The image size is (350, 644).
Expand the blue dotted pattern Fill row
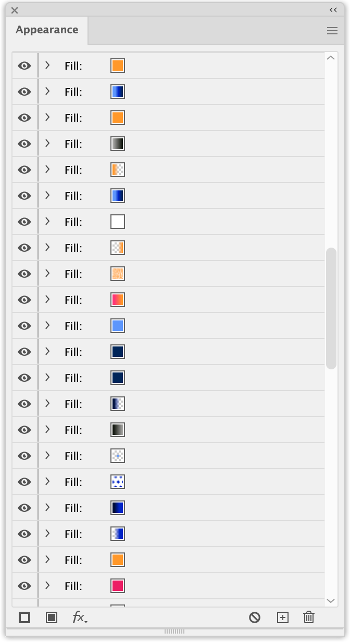(47, 481)
